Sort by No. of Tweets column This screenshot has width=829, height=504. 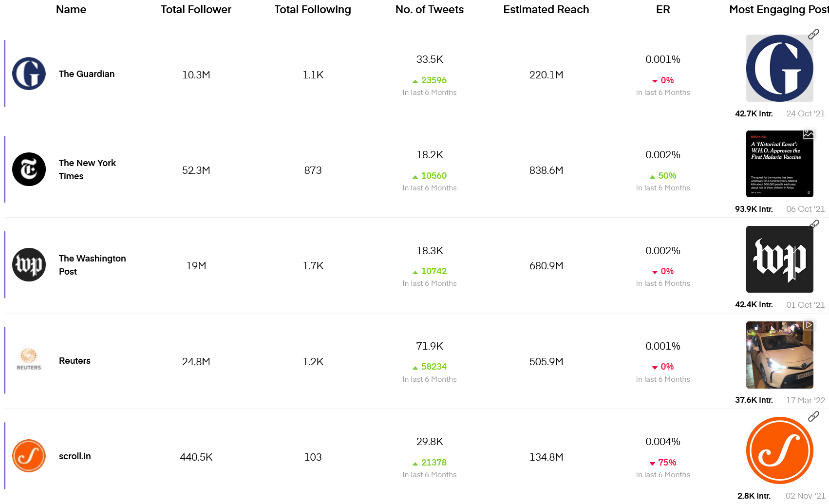pyautogui.click(x=429, y=9)
